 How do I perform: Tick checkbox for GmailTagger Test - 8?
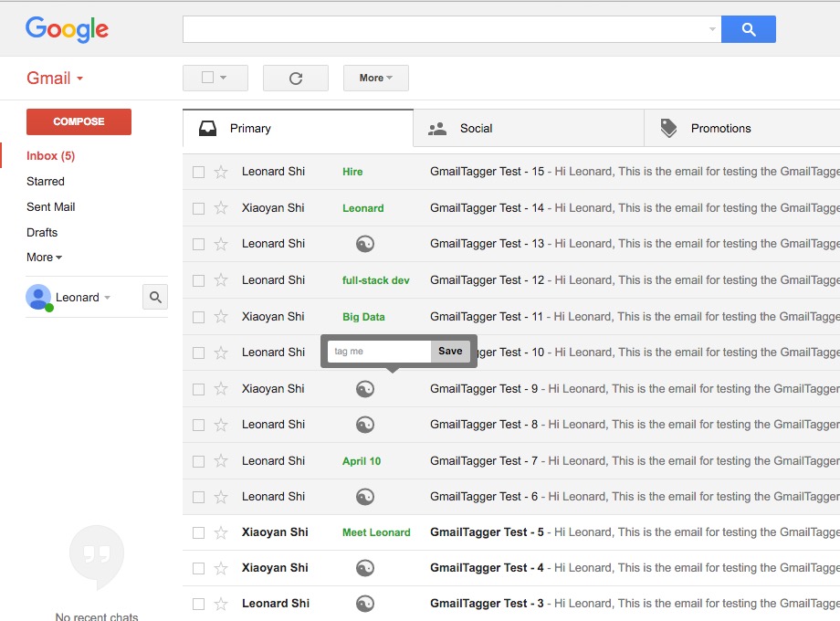pyautogui.click(x=199, y=425)
